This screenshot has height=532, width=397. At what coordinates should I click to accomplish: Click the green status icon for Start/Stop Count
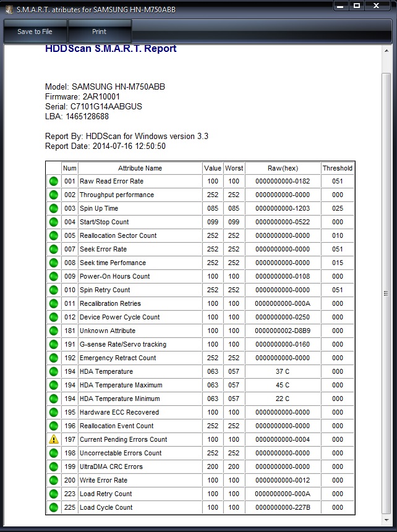click(54, 222)
